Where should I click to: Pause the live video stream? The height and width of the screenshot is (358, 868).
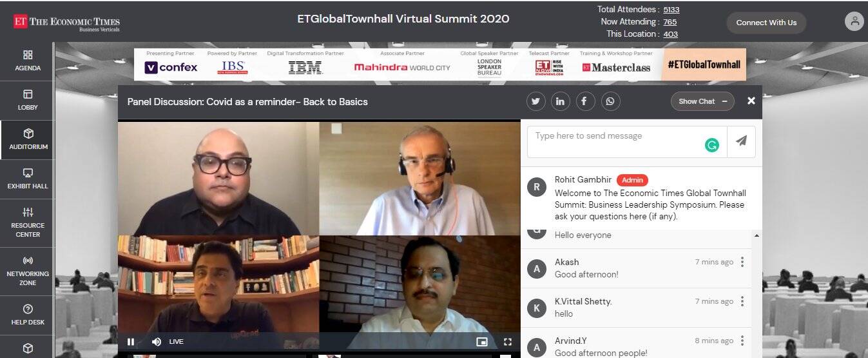(x=131, y=342)
